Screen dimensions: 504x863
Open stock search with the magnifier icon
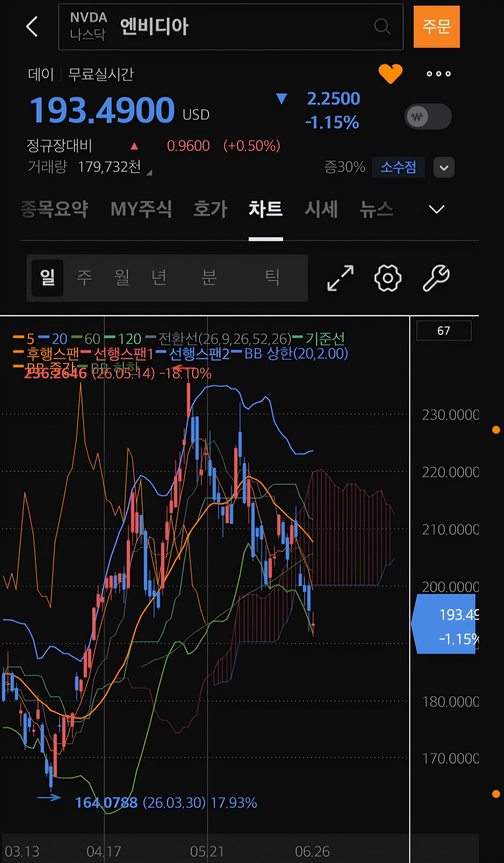click(x=382, y=27)
